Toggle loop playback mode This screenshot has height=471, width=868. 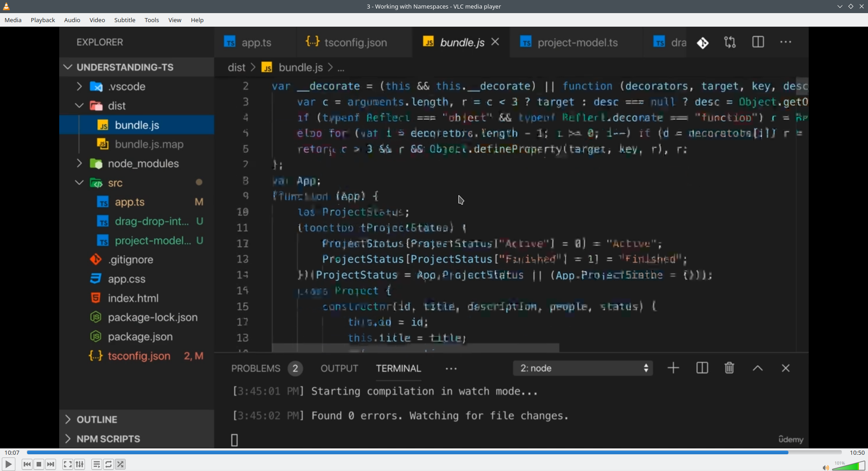pos(108,464)
